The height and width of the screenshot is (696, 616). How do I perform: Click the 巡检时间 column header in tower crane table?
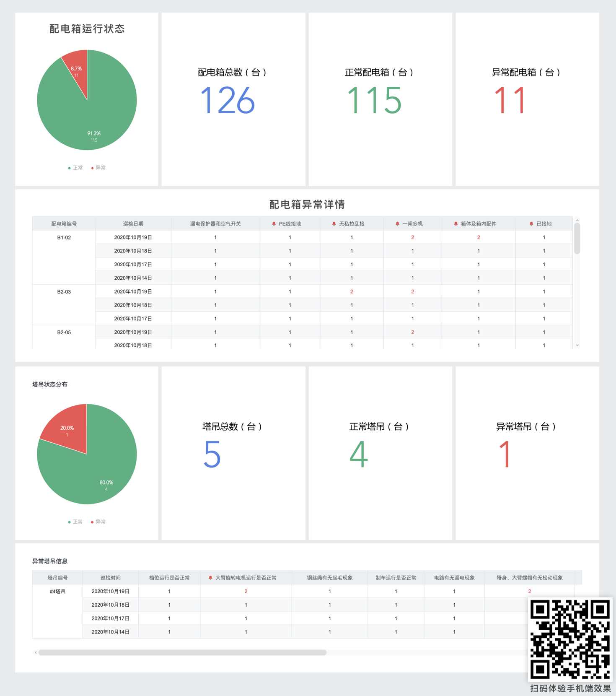point(110,578)
